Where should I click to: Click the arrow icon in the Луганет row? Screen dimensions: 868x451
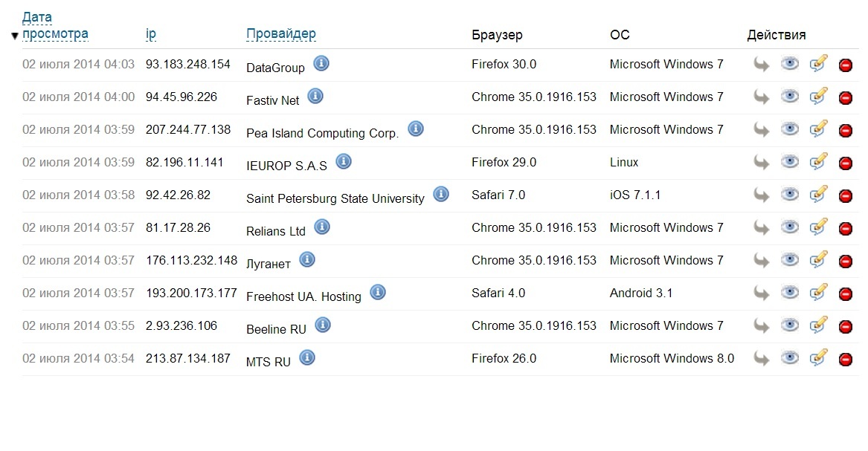[761, 260]
